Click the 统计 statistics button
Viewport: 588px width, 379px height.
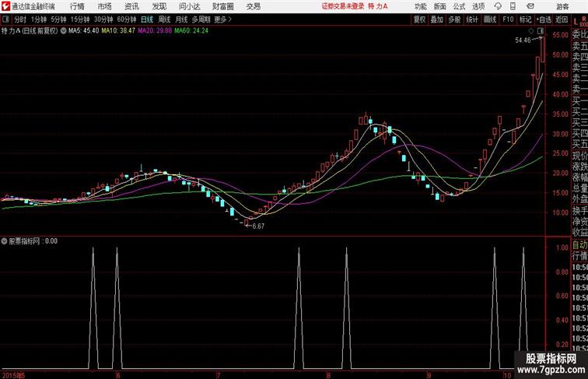pos(472,19)
